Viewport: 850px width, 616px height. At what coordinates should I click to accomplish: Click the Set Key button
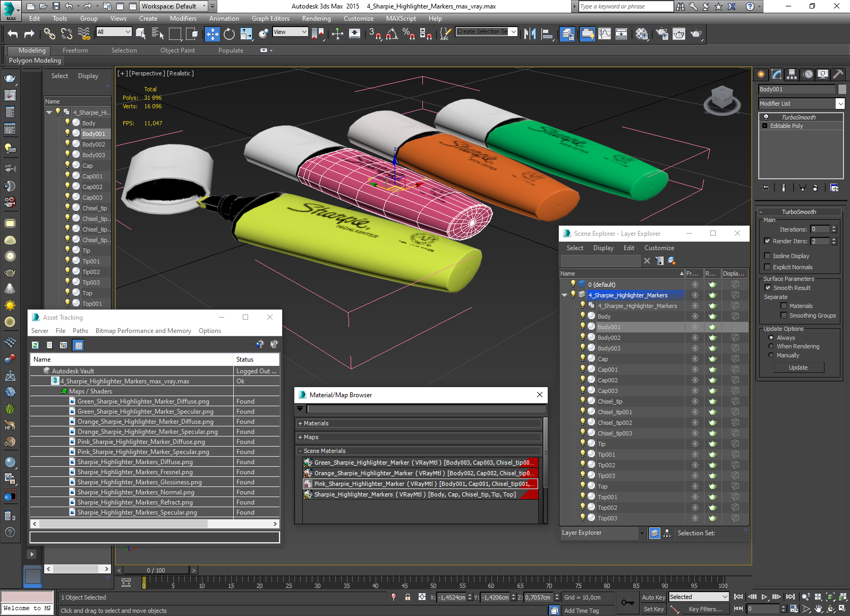click(x=653, y=609)
